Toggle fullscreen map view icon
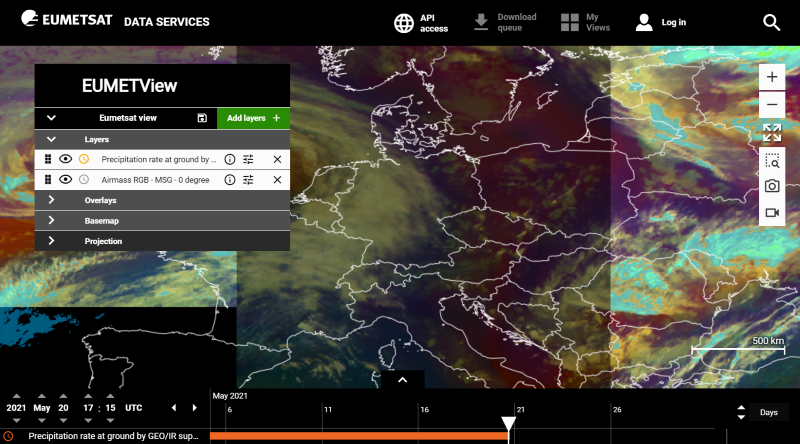 772,133
